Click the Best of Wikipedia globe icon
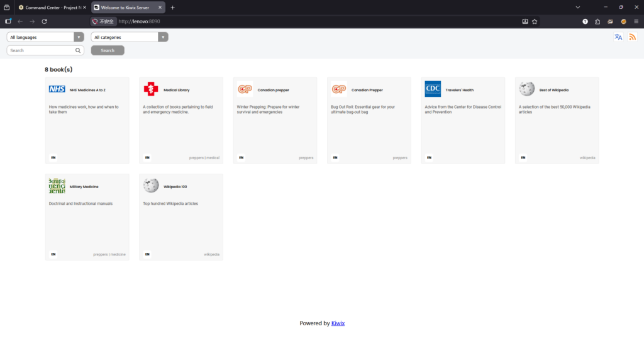Screen dimensions: 644x346 pyautogui.click(x=527, y=89)
